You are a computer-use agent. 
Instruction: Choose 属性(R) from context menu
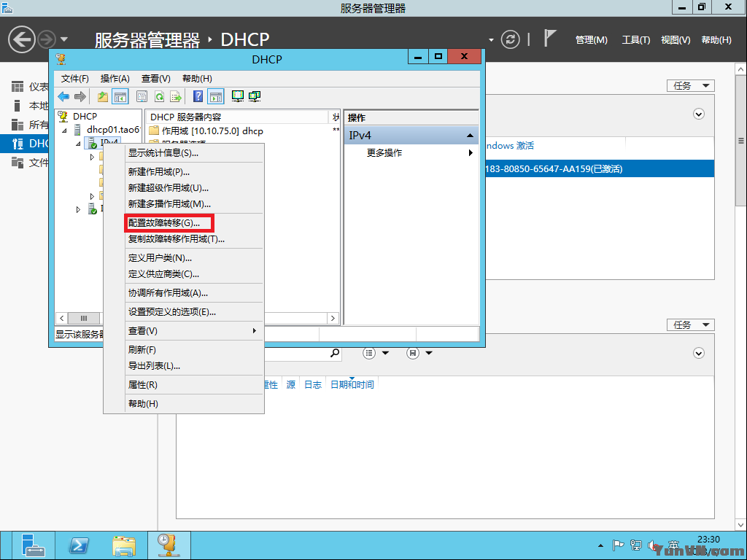tap(184, 385)
